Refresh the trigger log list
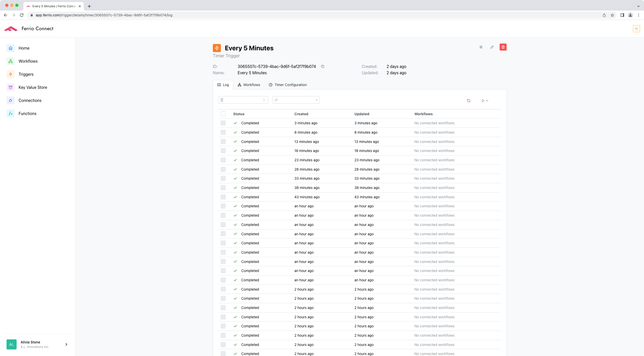 [468, 100]
